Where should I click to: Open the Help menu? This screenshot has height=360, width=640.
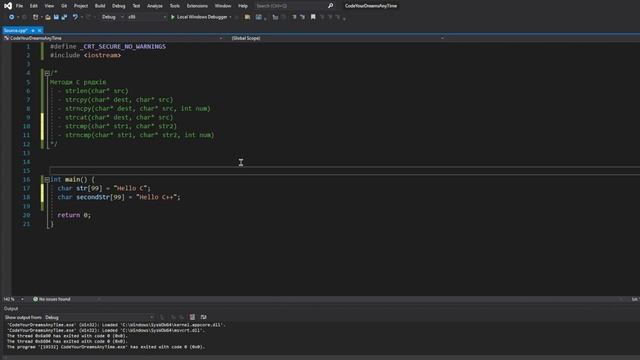243,6
